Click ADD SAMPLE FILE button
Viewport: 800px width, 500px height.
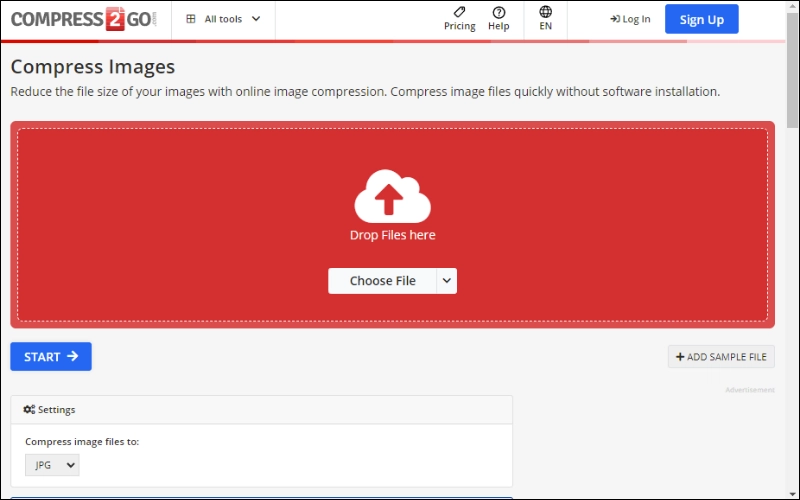[x=721, y=357]
